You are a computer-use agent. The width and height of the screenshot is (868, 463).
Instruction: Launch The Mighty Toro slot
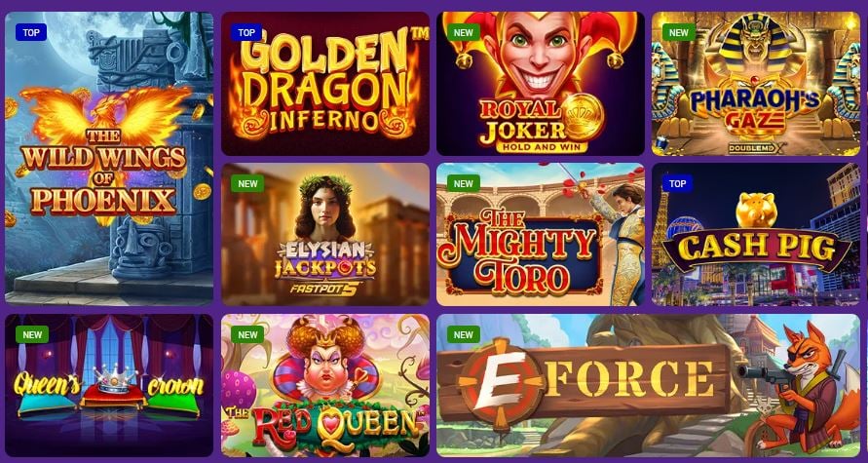541,234
